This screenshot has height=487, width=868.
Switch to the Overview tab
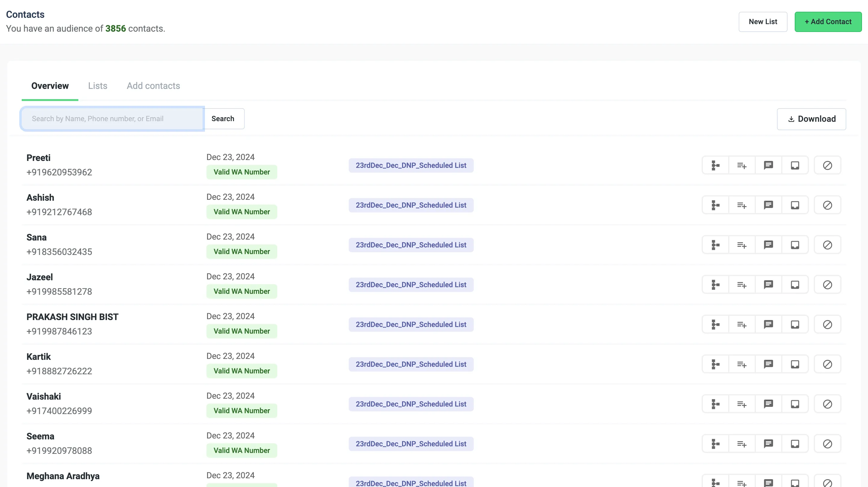[x=50, y=86]
